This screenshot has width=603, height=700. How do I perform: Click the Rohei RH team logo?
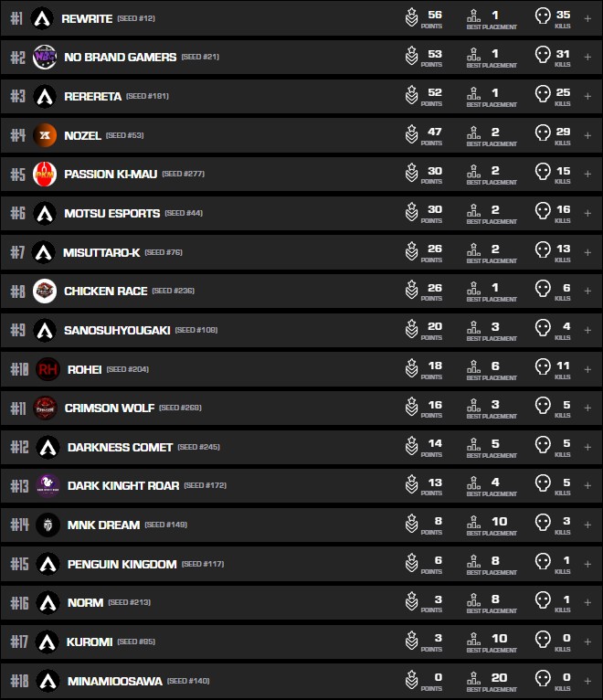(48, 369)
